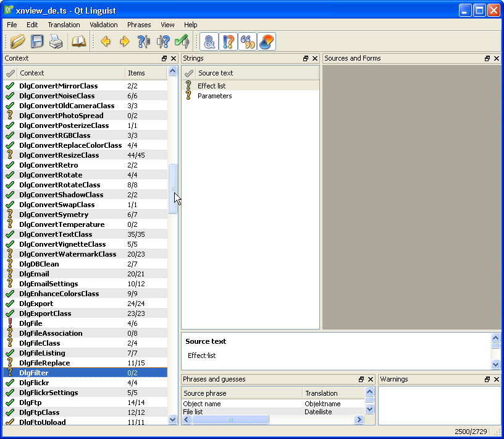
Task: Float the Sources and Forms panel
Action: click(487, 58)
